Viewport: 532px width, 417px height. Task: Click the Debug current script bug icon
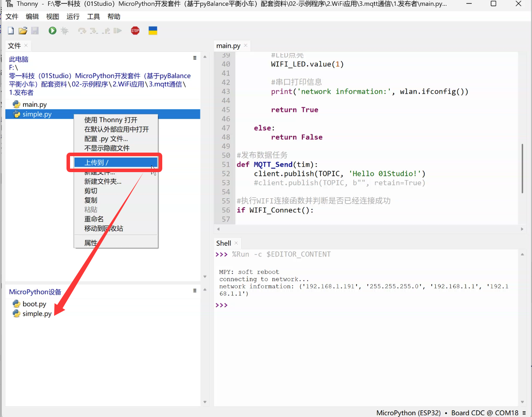click(x=65, y=31)
